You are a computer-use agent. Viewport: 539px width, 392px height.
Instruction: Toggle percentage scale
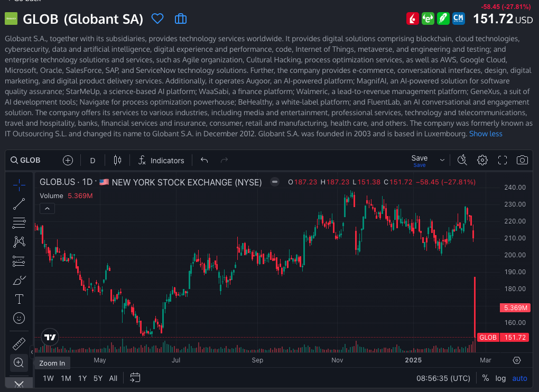point(486,378)
